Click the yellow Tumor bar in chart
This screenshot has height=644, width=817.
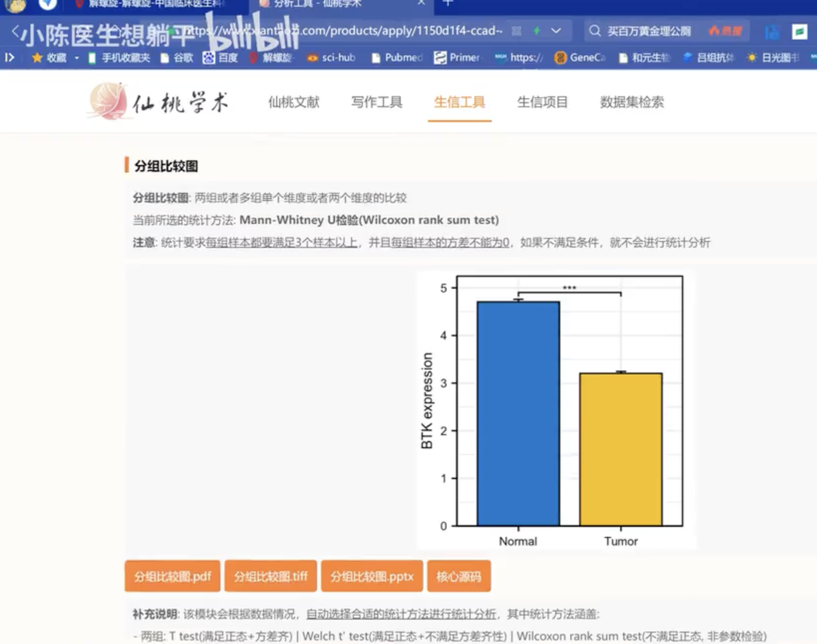pyautogui.click(x=620, y=449)
